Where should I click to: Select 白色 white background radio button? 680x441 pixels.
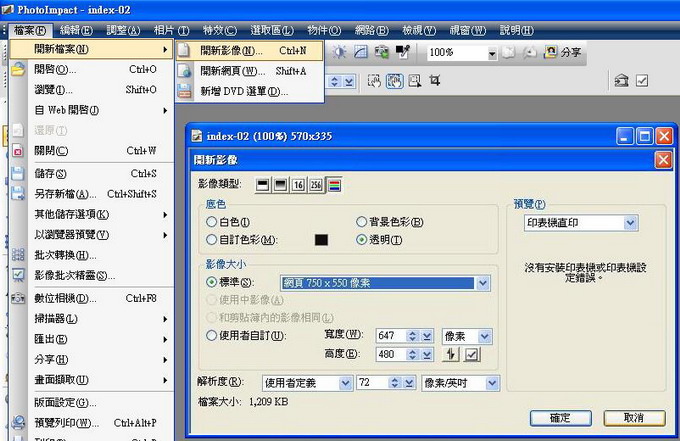click(x=211, y=222)
